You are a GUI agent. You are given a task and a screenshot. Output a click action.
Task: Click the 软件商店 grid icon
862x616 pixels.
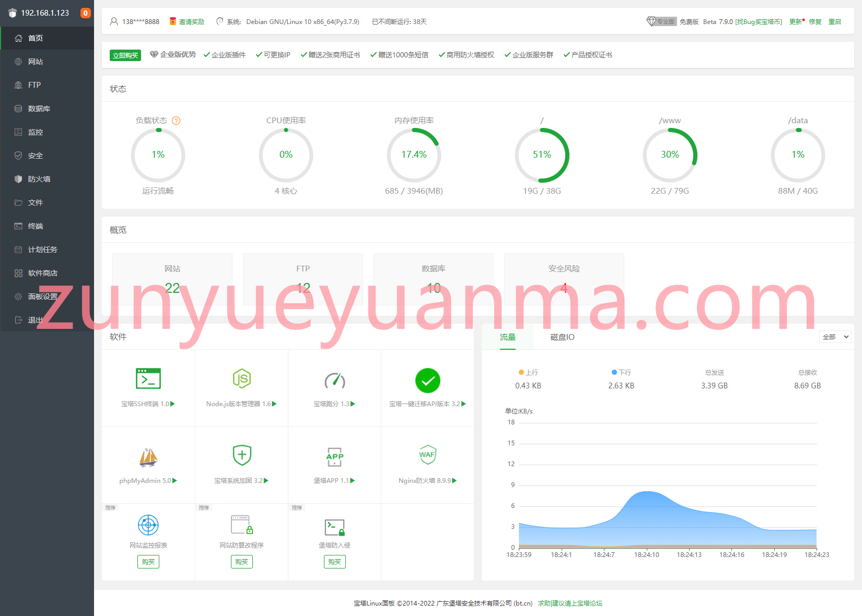click(x=18, y=273)
